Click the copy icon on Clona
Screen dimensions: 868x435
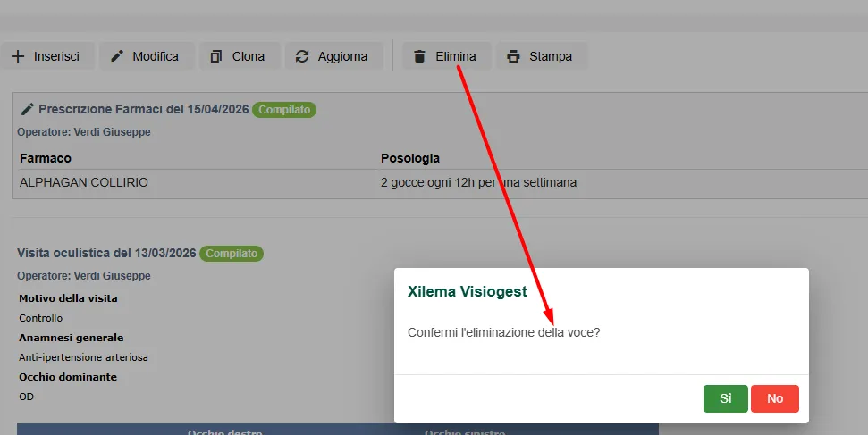click(216, 56)
